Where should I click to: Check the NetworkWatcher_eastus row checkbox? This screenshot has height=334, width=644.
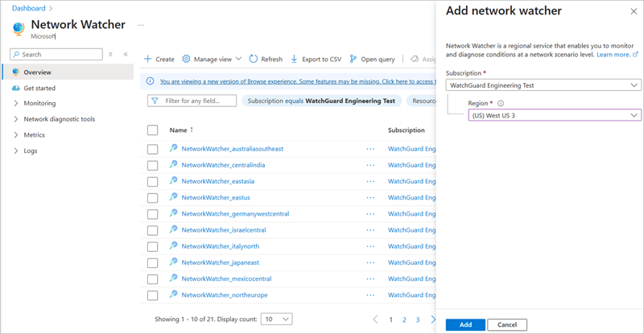(x=152, y=198)
